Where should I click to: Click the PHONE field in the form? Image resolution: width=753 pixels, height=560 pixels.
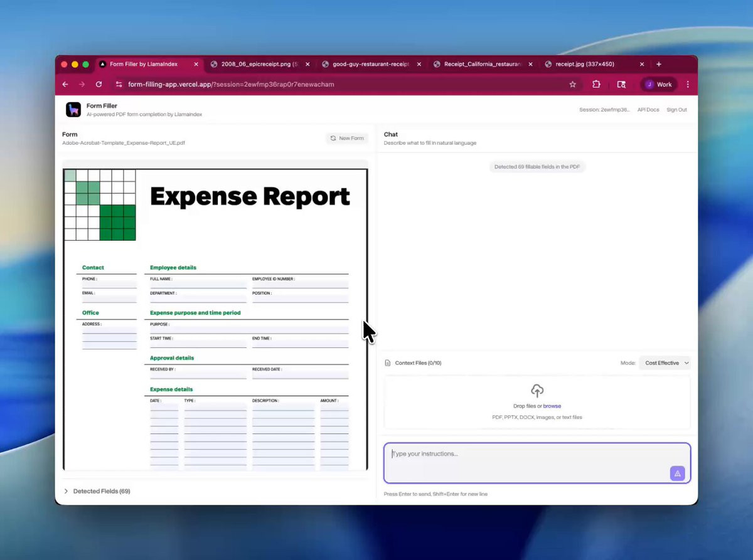109,285
